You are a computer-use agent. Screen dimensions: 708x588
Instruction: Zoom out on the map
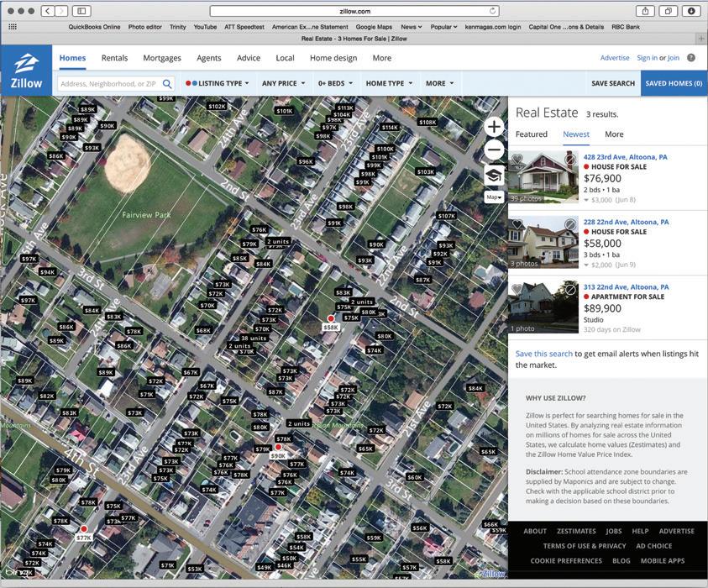tap(494, 150)
